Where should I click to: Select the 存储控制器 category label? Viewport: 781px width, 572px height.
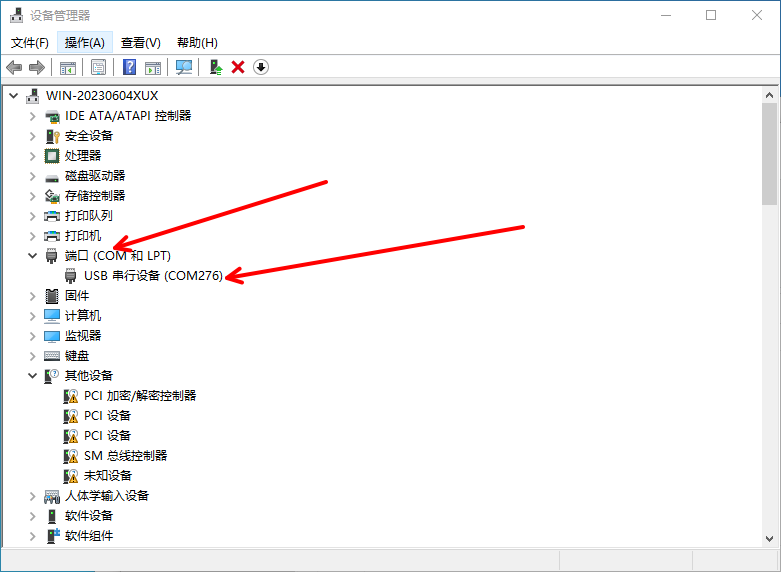pos(95,195)
